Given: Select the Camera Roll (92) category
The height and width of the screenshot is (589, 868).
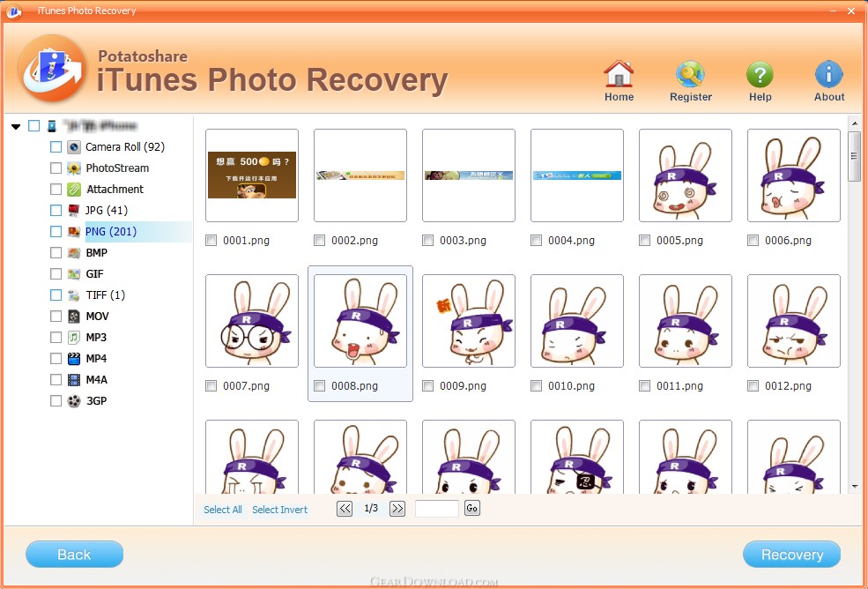Looking at the screenshot, I should click(x=125, y=147).
